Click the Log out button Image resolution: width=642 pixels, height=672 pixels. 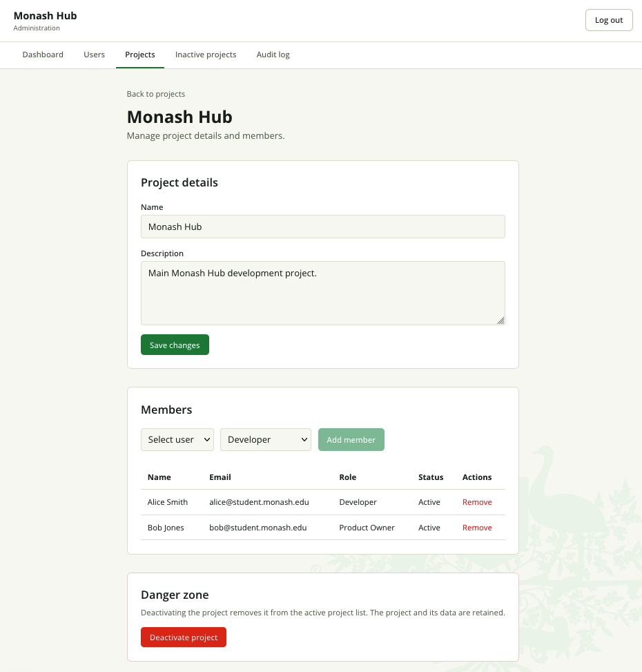(x=609, y=20)
